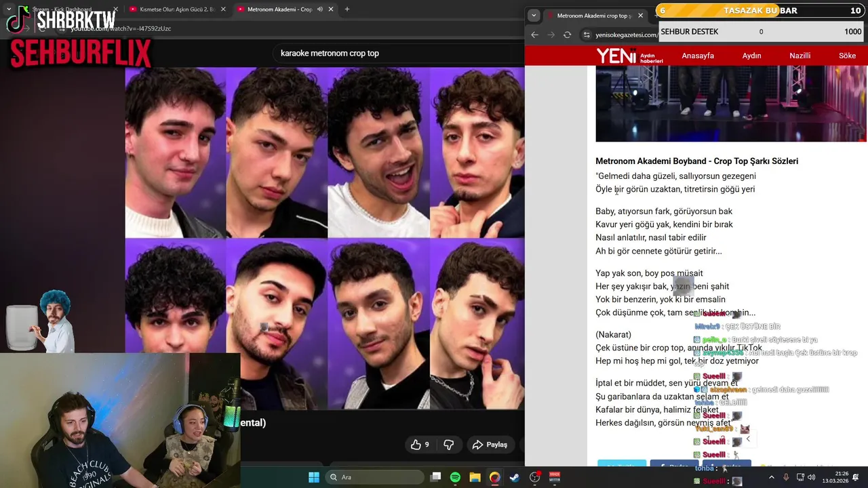
Task: Click the display tray icon beside the volume
Action: [800, 477]
